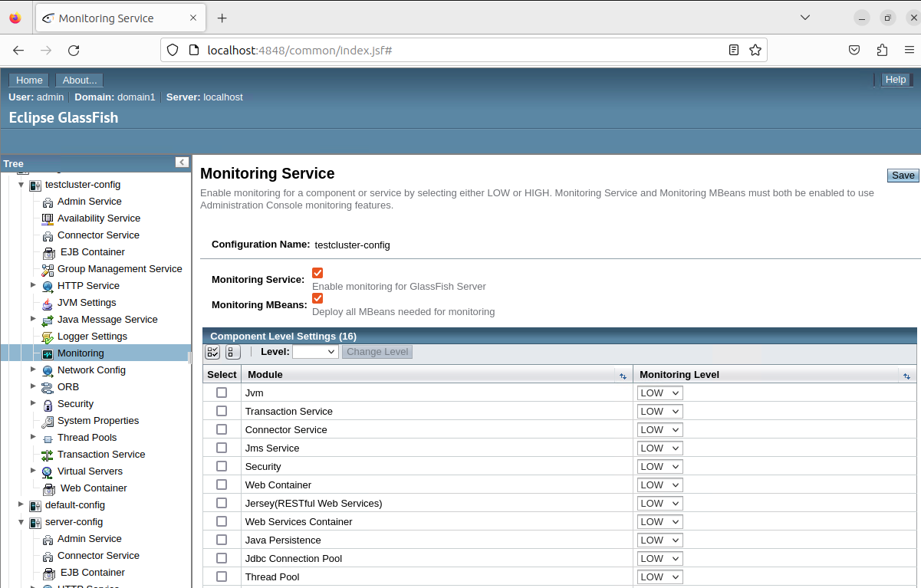The height and width of the screenshot is (588, 921).
Task: Collapse the Tree panel with arrow button
Action: click(x=182, y=163)
